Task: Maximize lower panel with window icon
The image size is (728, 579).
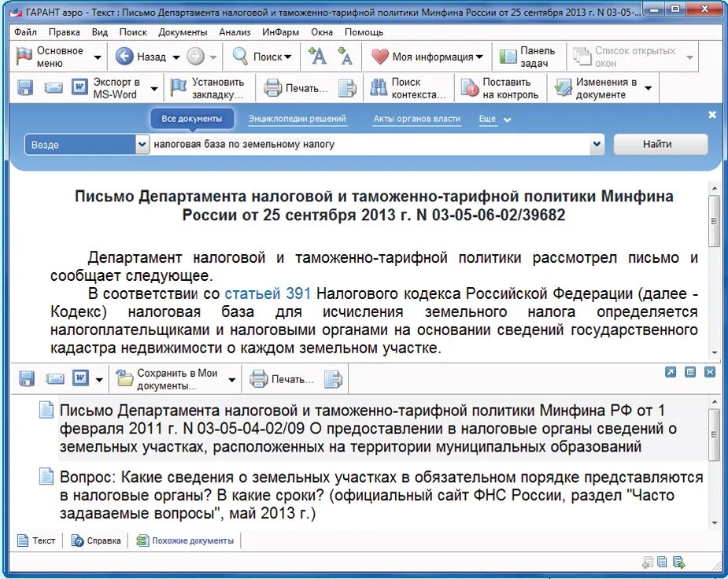Action: click(690, 371)
